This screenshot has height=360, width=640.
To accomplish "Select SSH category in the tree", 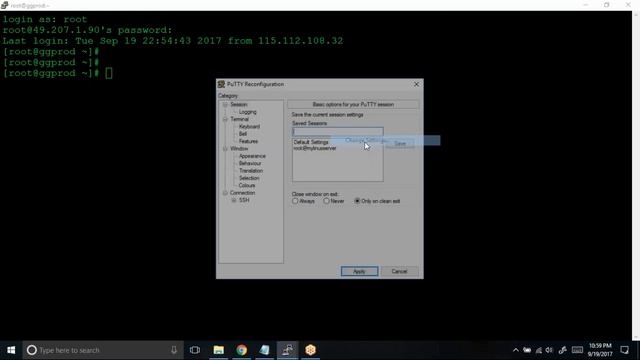I will tap(244, 200).
